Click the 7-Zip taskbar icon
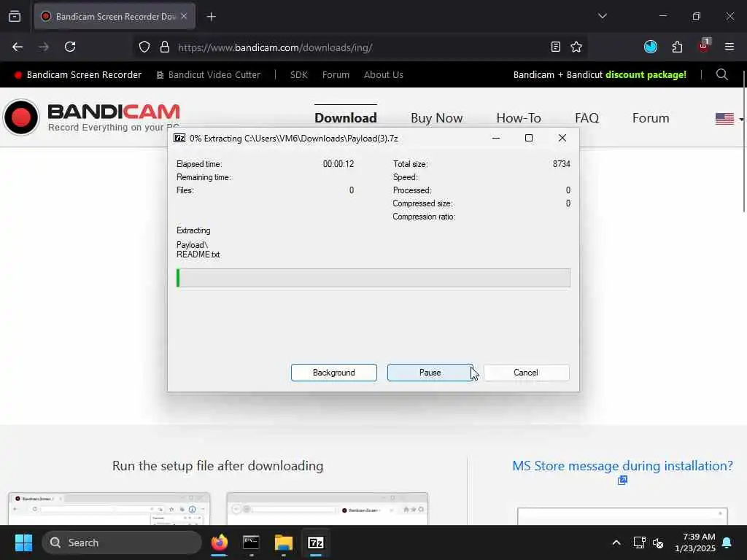Viewport: 747px width, 560px height. 315,542
